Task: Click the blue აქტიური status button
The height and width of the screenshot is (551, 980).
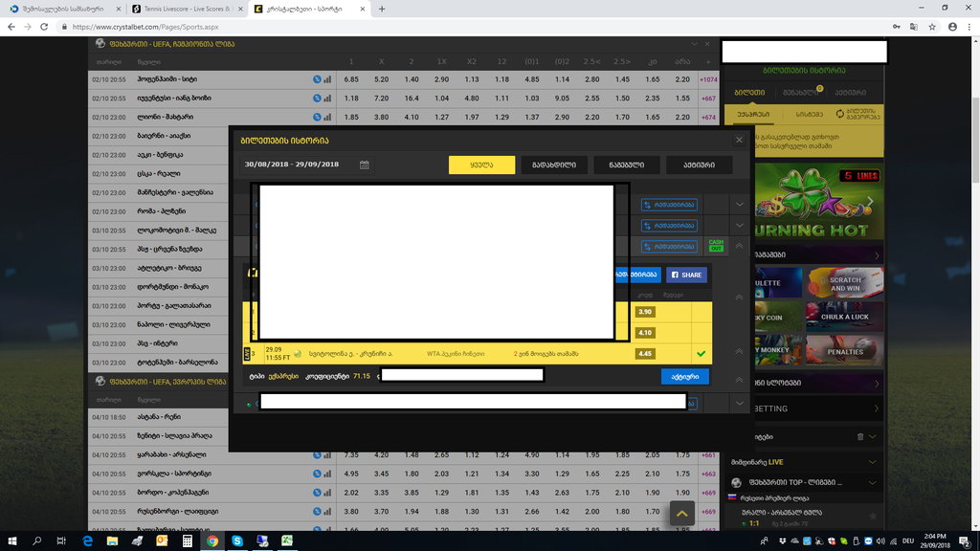Action: pyautogui.click(x=685, y=377)
